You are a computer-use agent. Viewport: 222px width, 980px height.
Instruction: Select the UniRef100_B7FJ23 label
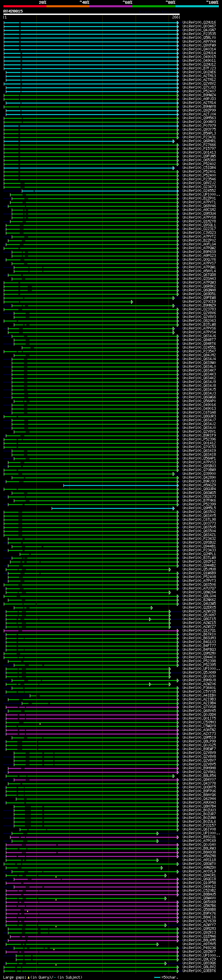point(199,68)
